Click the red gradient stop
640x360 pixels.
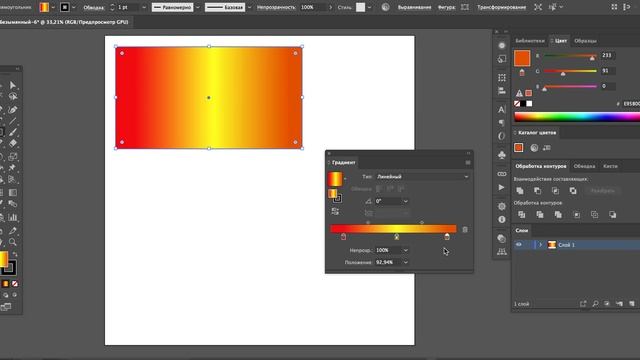coord(343,236)
